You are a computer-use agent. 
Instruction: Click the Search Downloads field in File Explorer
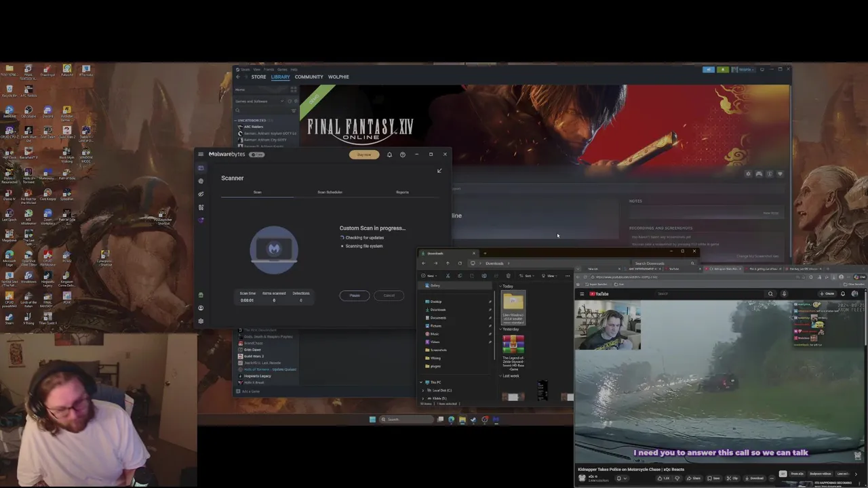[x=665, y=264]
